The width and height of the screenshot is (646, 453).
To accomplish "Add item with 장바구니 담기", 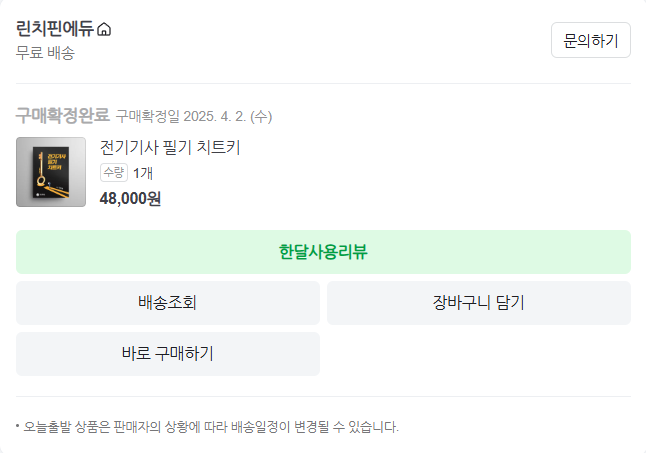I will (x=478, y=303).
